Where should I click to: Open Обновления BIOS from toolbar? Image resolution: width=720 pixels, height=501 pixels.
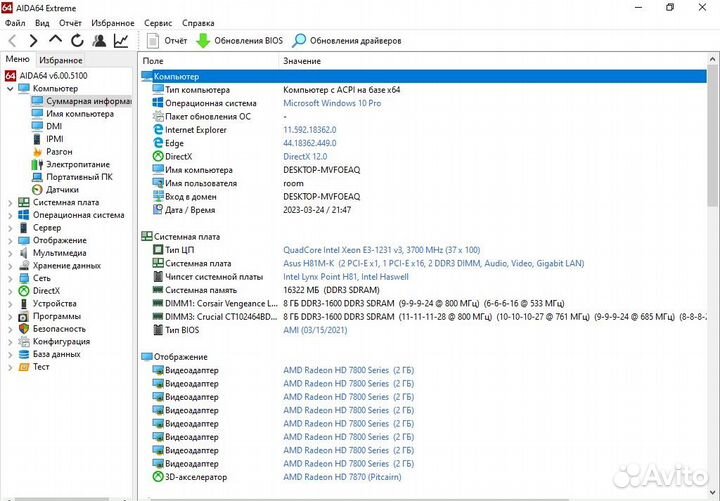(240, 41)
